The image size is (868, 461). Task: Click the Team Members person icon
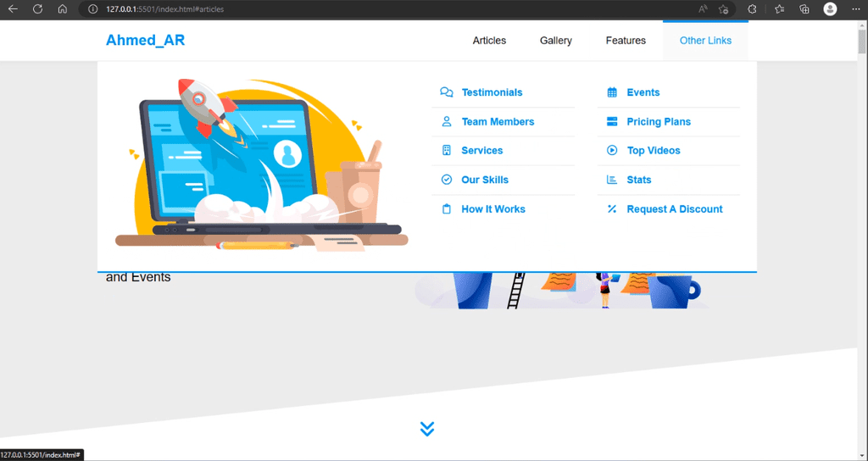pos(446,122)
